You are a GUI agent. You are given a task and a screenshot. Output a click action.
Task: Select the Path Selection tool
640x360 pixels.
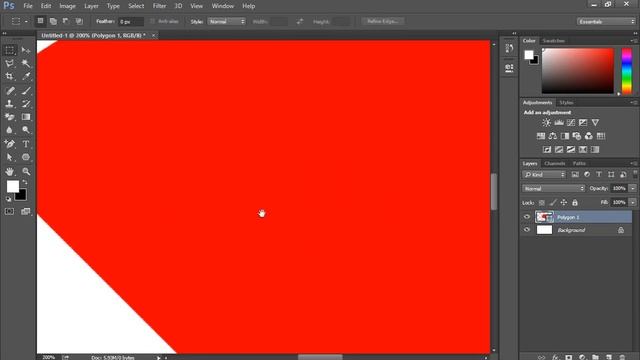point(9,157)
